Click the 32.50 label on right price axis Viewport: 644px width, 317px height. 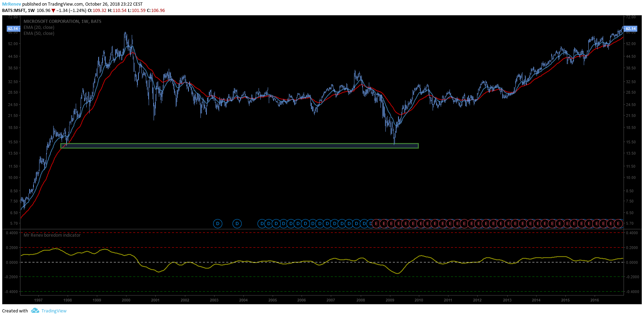tap(631, 82)
